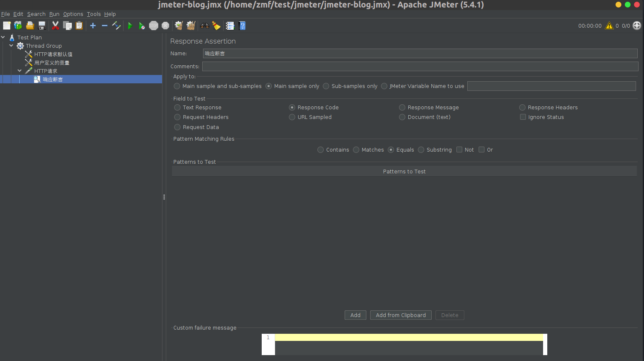Open the Tools menu
Image resolution: width=644 pixels, height=361 pixels.
pos(94,14)
